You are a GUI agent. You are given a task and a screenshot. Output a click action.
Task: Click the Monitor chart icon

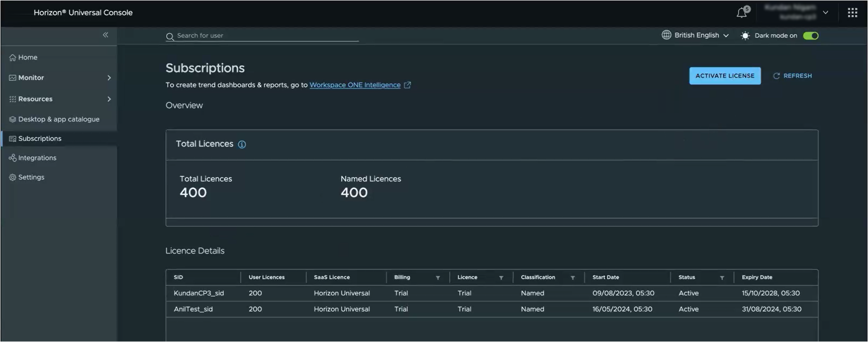click(x=13, y=78)
